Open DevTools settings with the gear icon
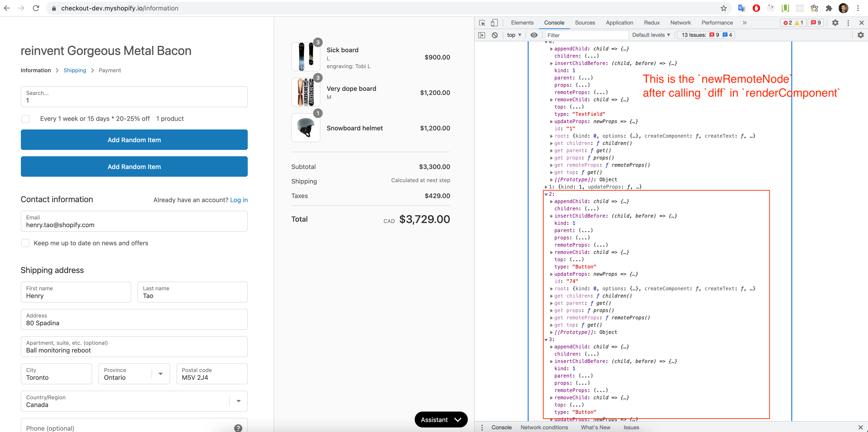This screenshot has width=868, height=432. (x=835, y=22)
